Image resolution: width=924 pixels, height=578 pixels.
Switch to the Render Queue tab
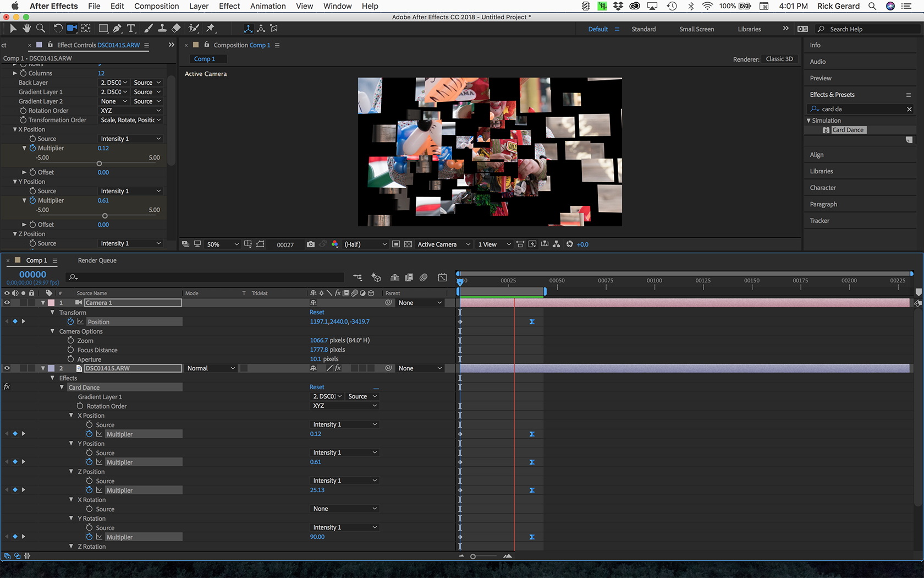tap(97, 260)
